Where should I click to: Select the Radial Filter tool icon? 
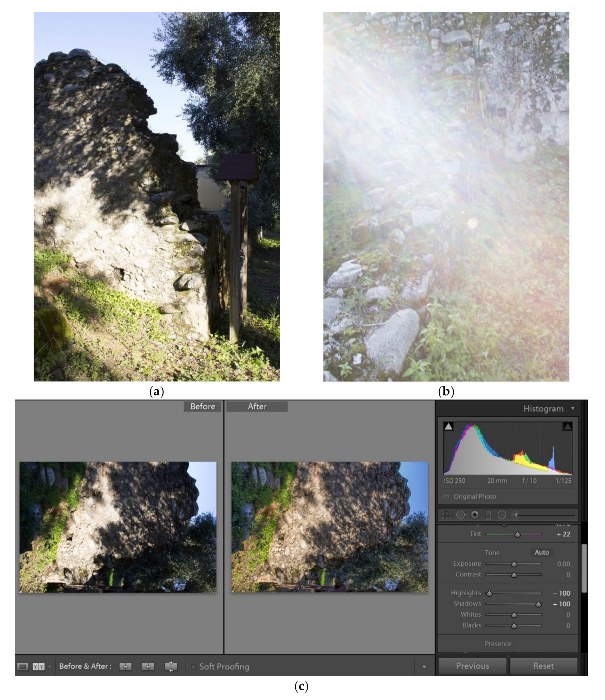click(502, 515)
